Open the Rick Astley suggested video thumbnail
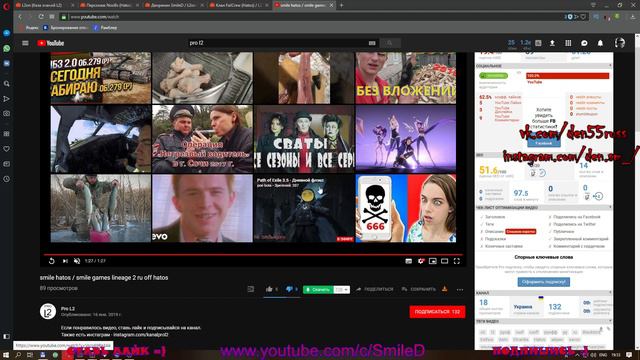The height and width of the screenshot is (360, 640). (x=202, y=208)
